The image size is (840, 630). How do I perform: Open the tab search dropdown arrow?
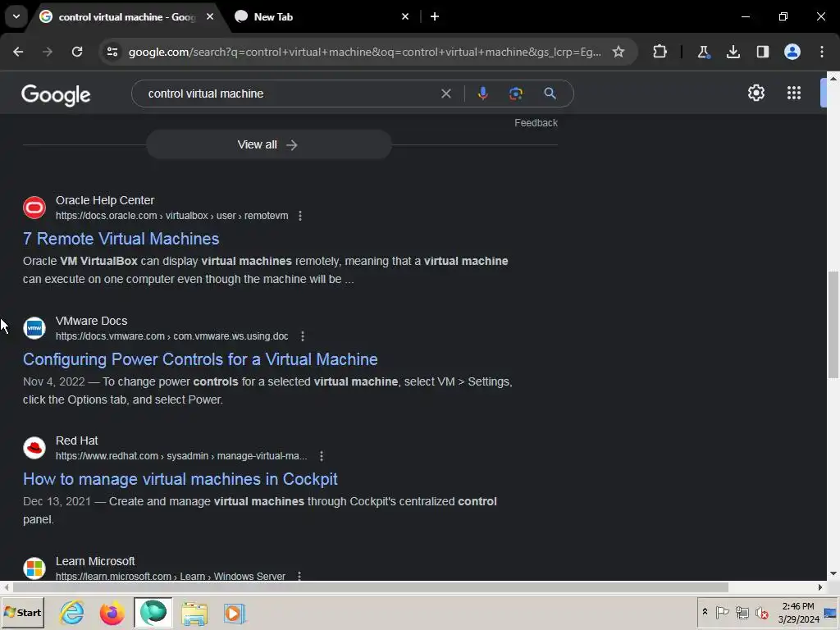pos(16,16)
